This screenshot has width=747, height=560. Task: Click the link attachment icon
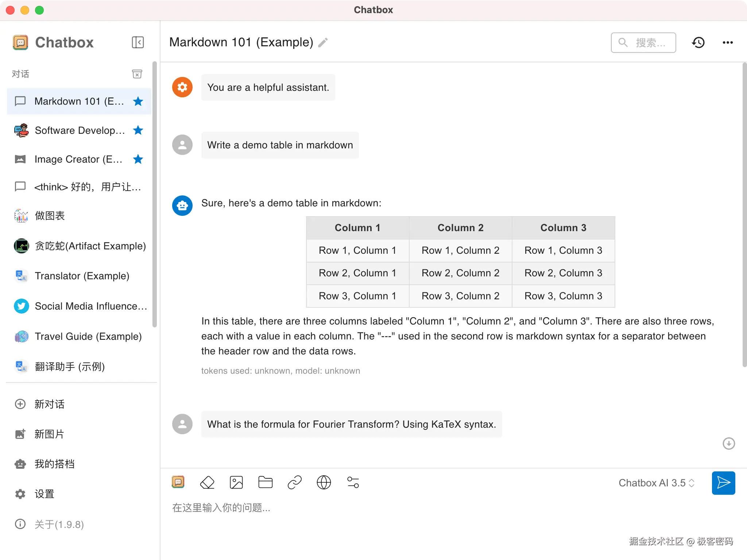pos(294,482)
